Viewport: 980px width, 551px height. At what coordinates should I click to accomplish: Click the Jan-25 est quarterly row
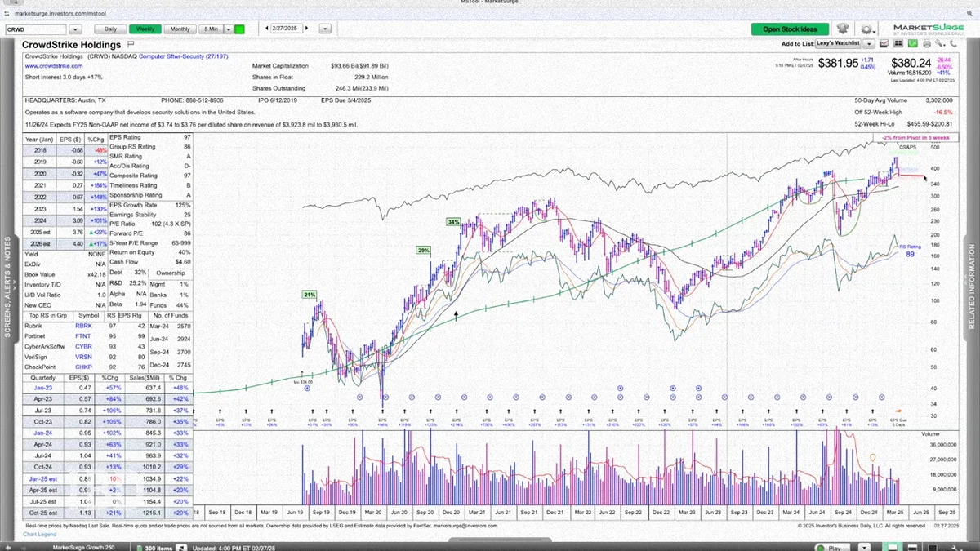[x=108, y=478]
